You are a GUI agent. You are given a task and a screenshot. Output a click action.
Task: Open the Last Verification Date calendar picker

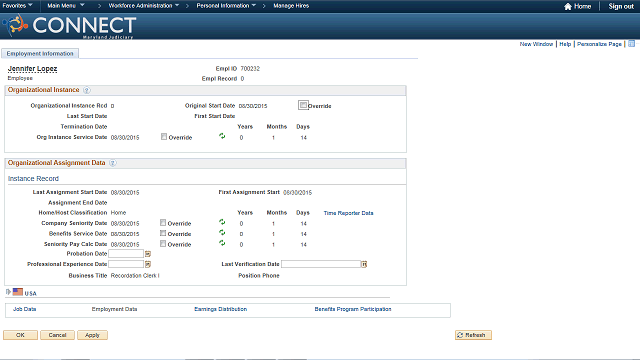tap(364, 264)
